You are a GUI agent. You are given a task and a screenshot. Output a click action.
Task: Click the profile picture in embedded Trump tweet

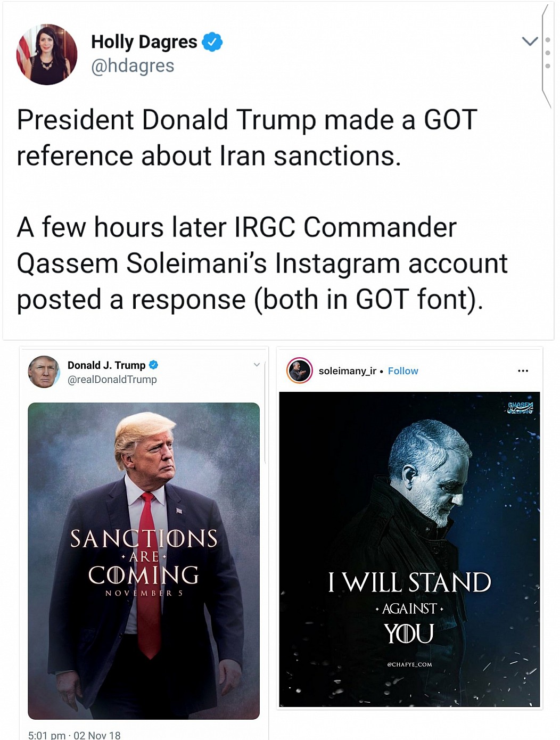point(44,372)
